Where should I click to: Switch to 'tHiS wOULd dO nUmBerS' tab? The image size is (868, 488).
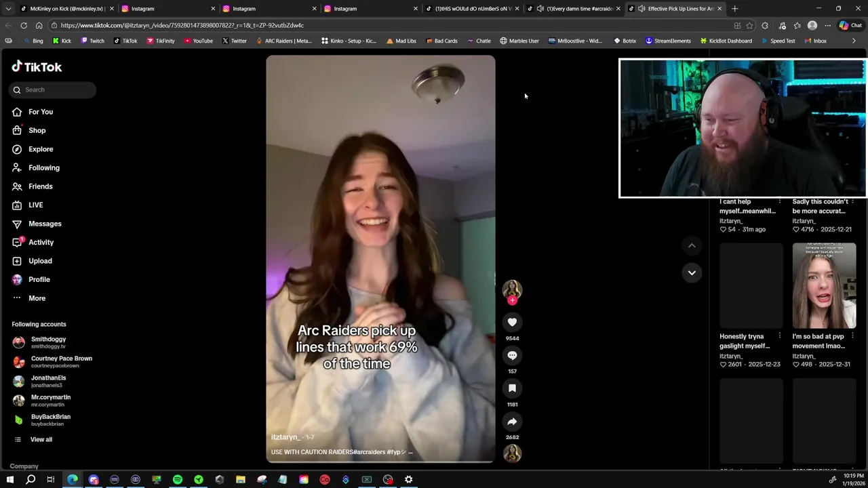(x=472, y=9)
